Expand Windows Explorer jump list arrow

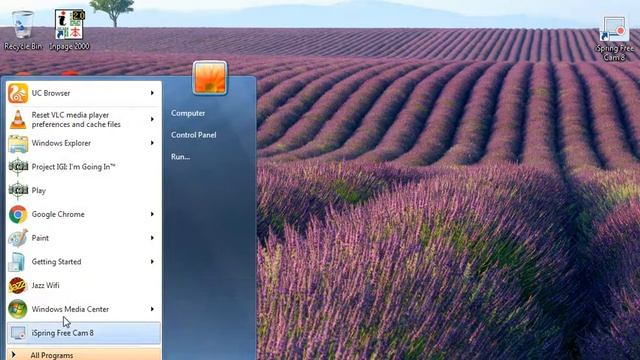(x=152, y=143)
